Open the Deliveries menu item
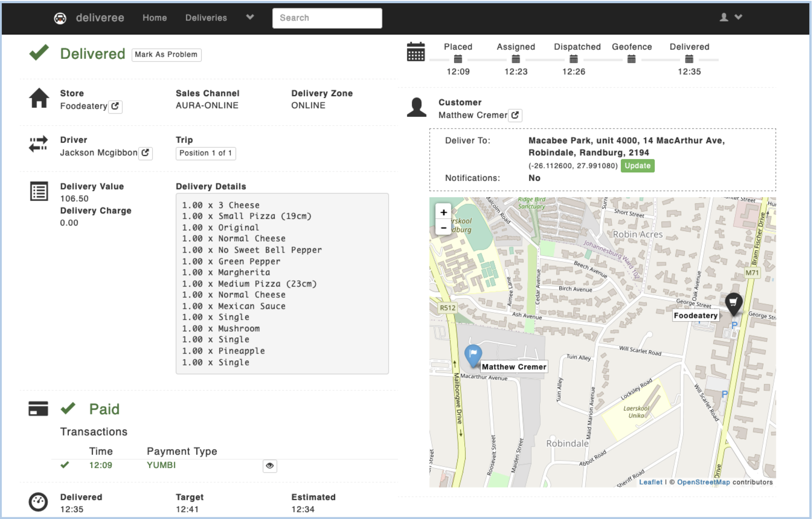Viewport: 812px width, 519px height. click(x=206, y=18)
